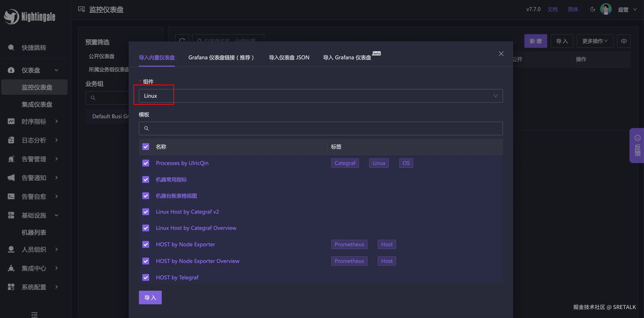
Task: Collapse the 仪表盘 sidebar section
Action: 56,70
